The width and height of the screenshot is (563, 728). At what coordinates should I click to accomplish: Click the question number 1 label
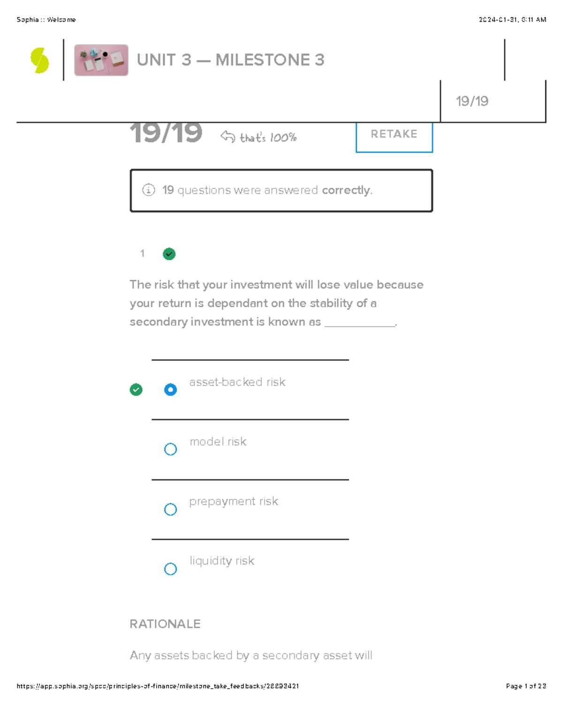click(x=142, y=254)
